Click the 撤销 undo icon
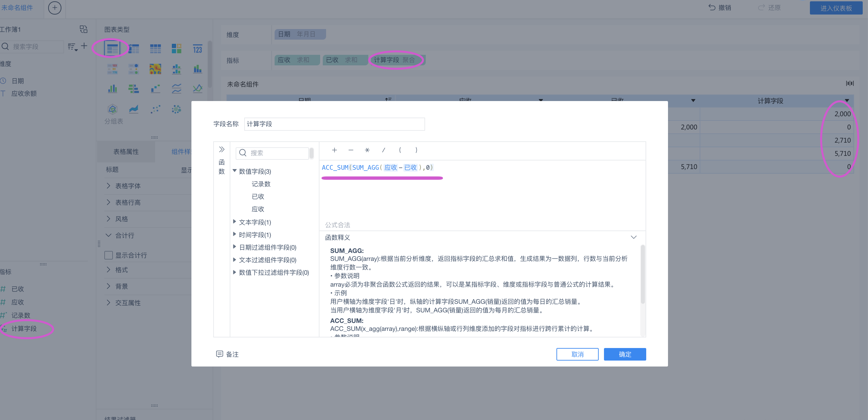868x420 pixels. [712, 7]
